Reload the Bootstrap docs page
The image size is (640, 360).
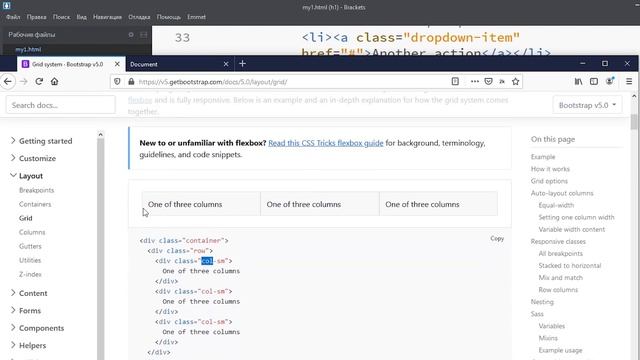tap(39, 82)
